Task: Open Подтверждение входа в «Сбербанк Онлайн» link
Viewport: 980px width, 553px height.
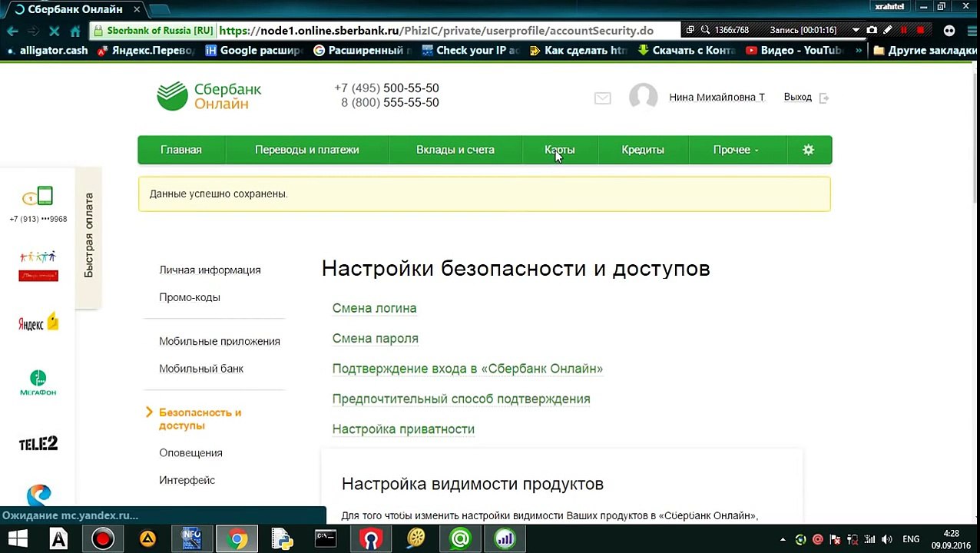Action: click(x=467, y=369)
